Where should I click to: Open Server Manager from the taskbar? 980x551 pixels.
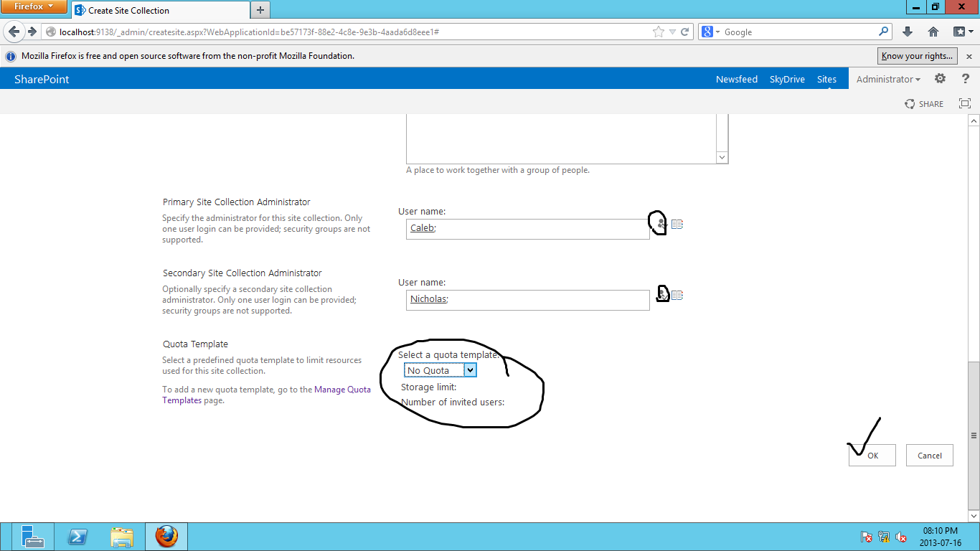(32, 537)
